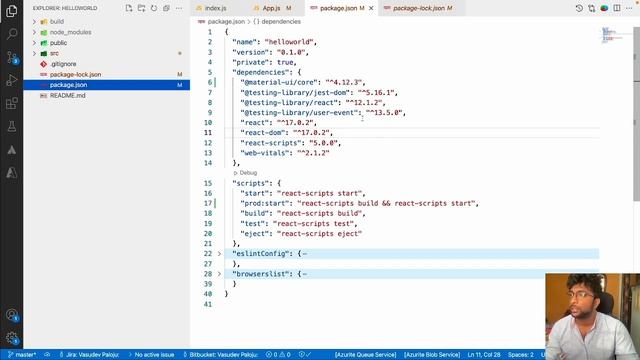Unfold the browserslist block at line 28
The image size is (640, 360).
(219, 274)
